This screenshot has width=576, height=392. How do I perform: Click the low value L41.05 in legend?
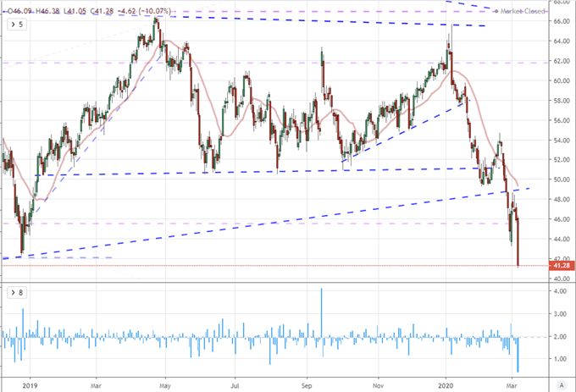(x=75, y=11)
